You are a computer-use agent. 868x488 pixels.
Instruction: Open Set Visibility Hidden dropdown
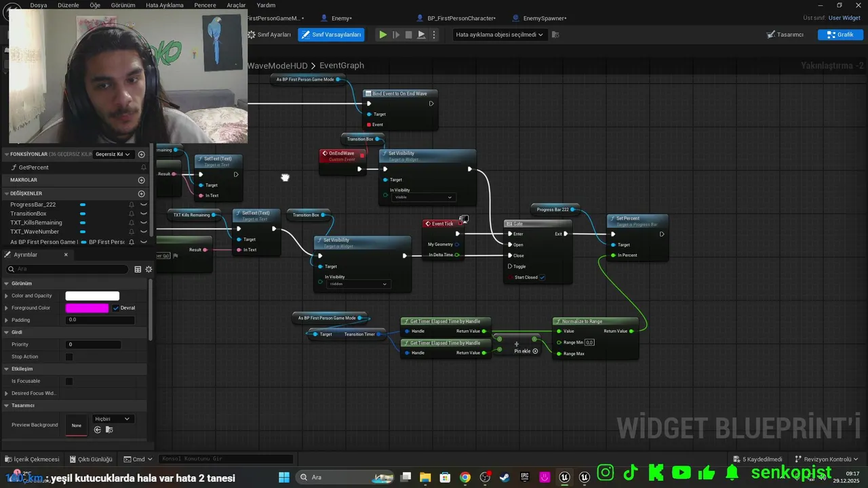(x=357, y=284)
